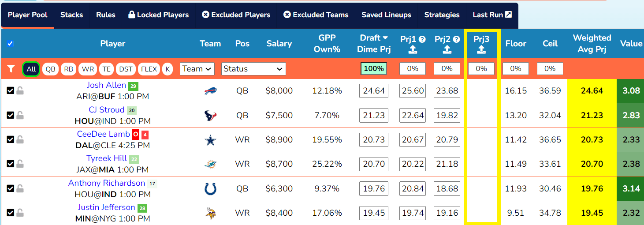Screen dimensions: 644x225
Task: Click the Prj1 help question mark icon
Action: (x=422, y=39)
